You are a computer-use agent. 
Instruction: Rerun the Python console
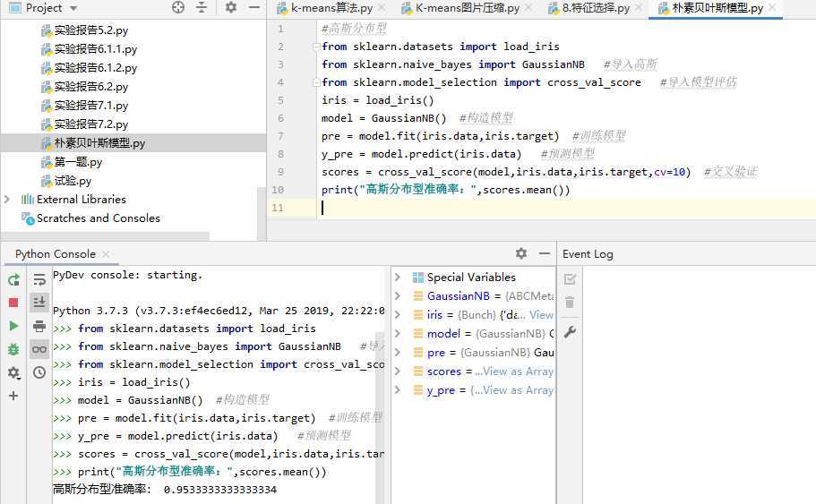pos(13,280)
